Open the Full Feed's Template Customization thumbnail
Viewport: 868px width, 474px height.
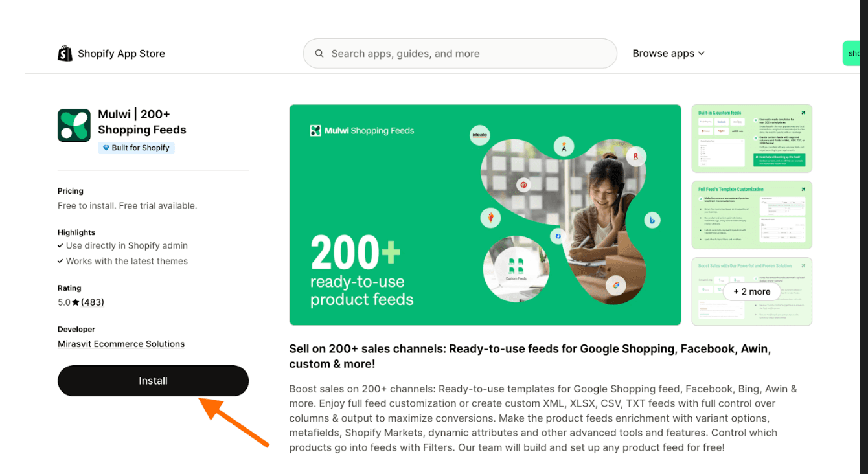pos(751,215)
